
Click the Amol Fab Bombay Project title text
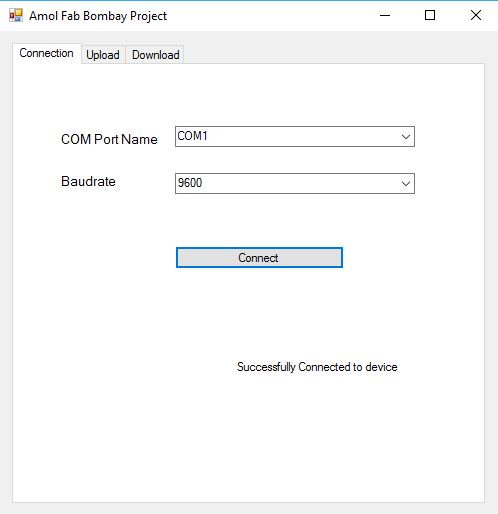(98, 16)
